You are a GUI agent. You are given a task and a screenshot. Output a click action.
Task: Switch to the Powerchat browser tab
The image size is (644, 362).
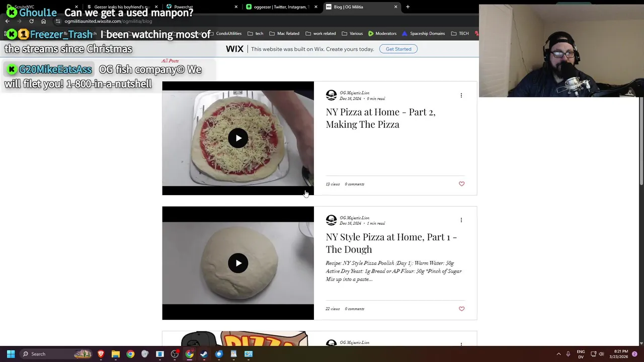click(x=201, y=7)
